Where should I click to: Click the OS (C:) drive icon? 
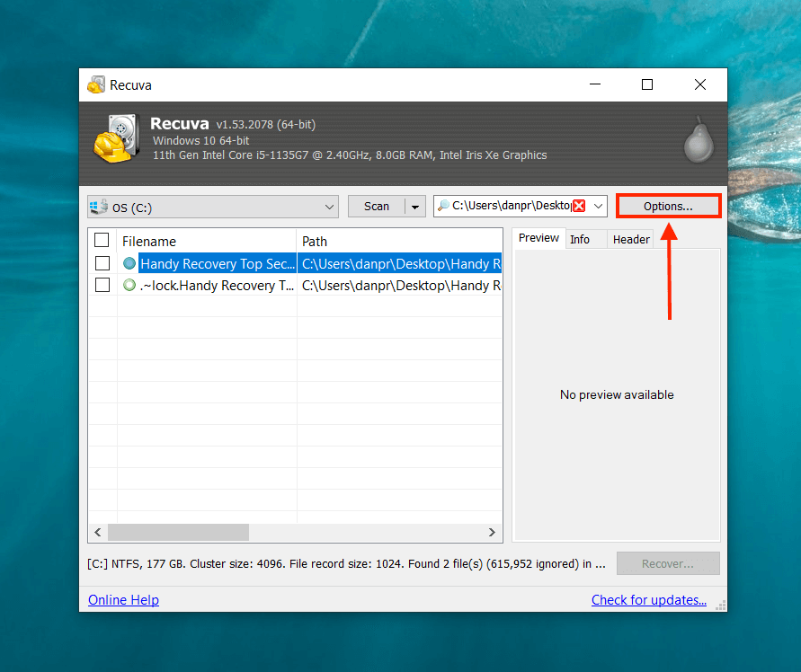99,207
